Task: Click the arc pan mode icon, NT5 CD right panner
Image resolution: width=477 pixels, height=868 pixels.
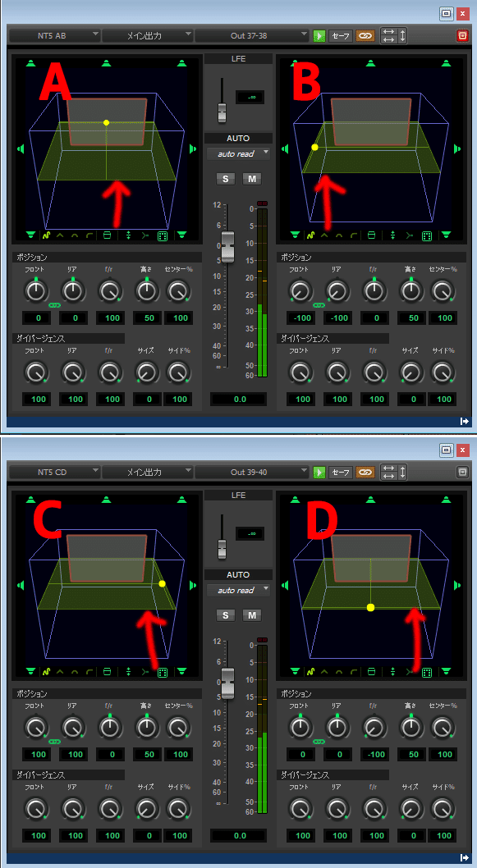Action: pyautogui.click(x=339, y=672)
